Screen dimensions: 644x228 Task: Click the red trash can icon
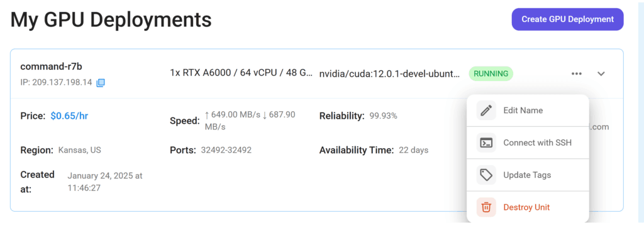pyautogui.click(x=486, y=207)
